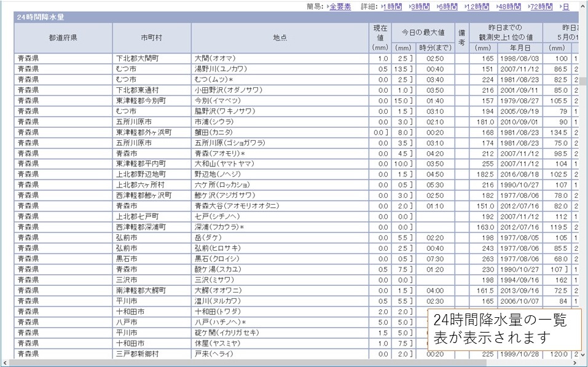Click the time value 07:30 for 黒石
The height and width of the screenshot is (367, 588).
click(435, 259)
